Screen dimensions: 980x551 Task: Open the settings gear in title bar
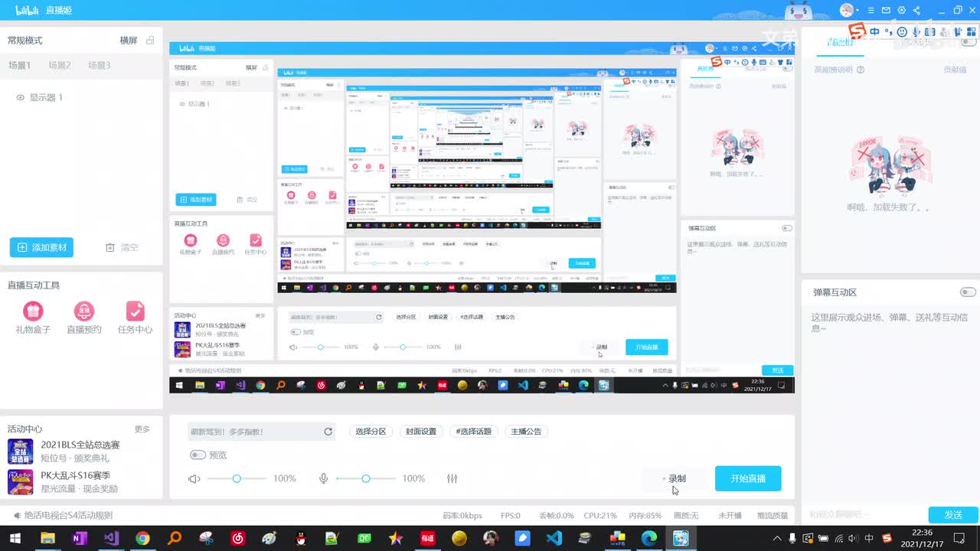click(901, 11)
